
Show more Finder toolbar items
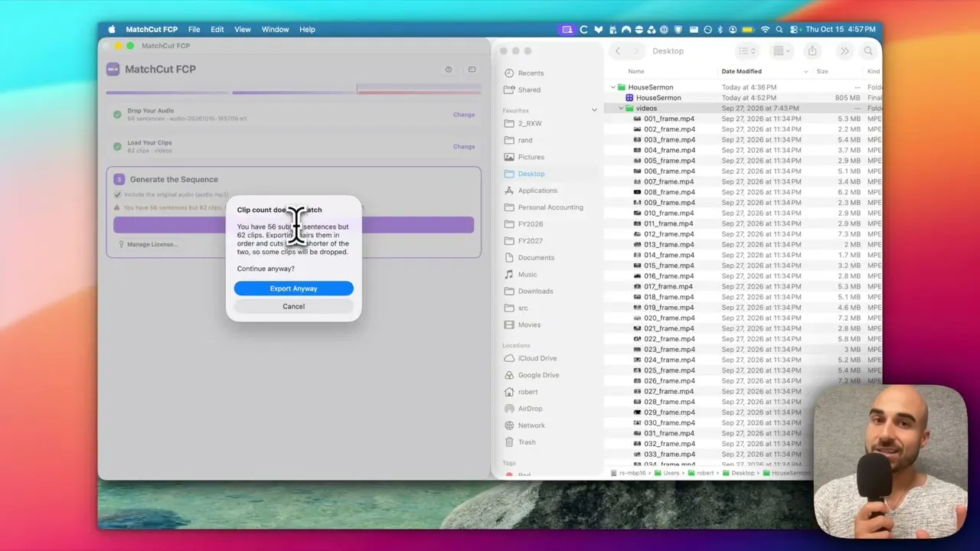click(844, 51)
